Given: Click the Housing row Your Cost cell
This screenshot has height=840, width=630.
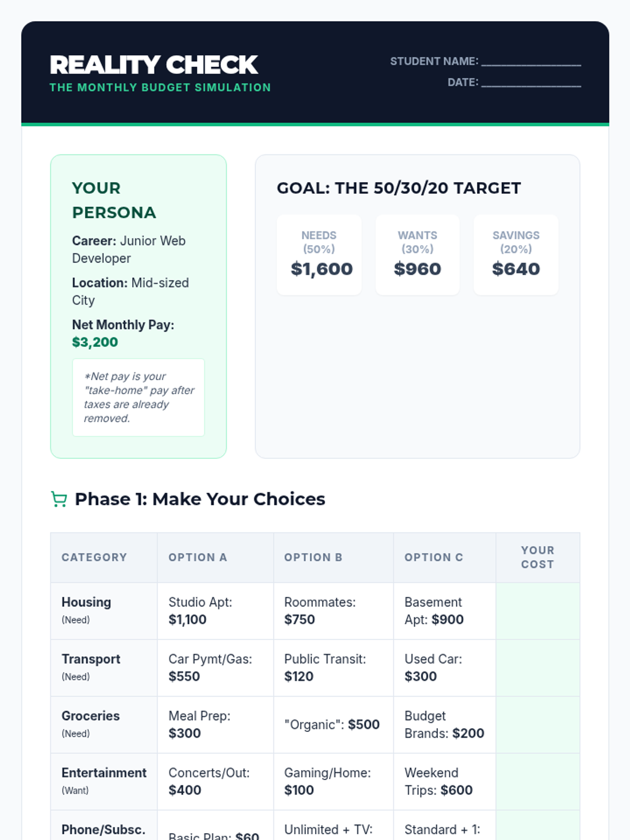Looking at the screenshot, I should pyautogui.click(x=538, y=611).
